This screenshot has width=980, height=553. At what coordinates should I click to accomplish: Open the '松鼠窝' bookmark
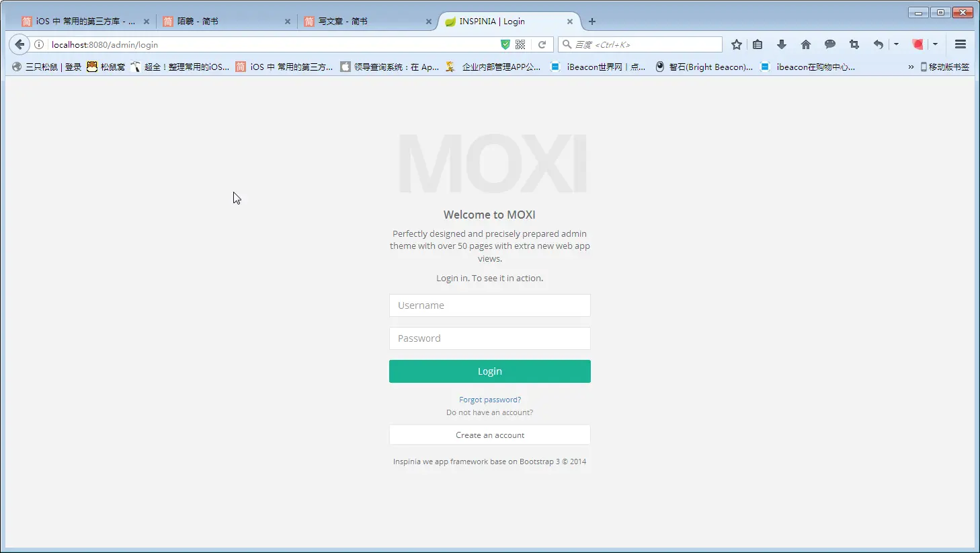click(x=106, y=67)
